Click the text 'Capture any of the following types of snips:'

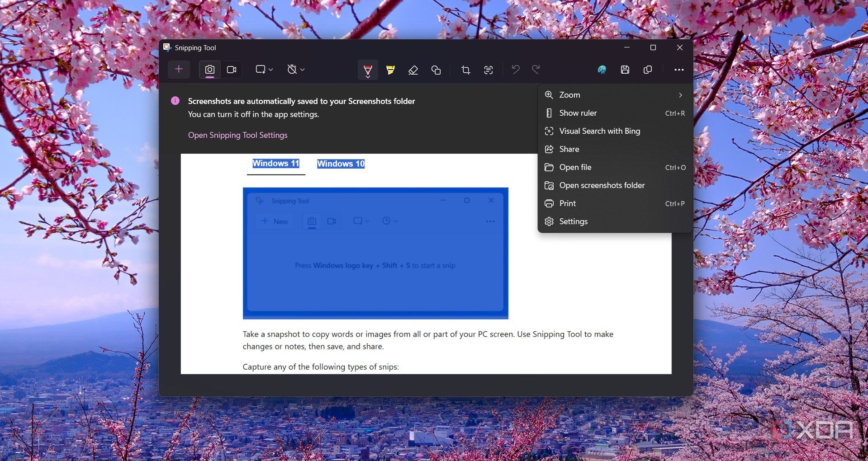321,367
